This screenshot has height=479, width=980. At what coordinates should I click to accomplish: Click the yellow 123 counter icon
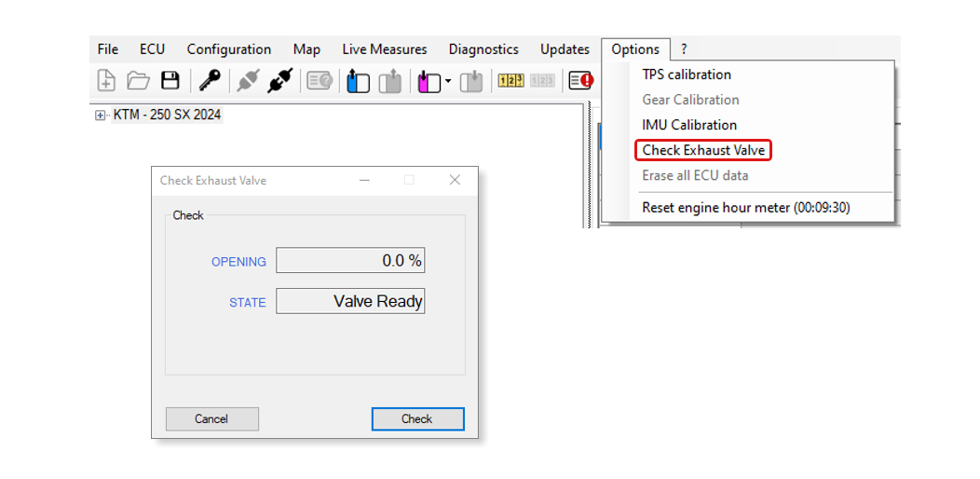(x=510, y=81)
